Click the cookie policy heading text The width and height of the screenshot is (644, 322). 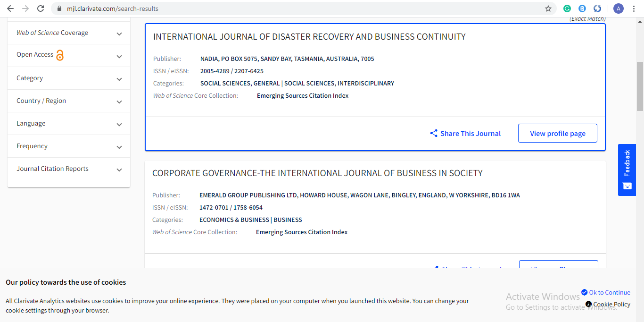[x=66, y=282]
